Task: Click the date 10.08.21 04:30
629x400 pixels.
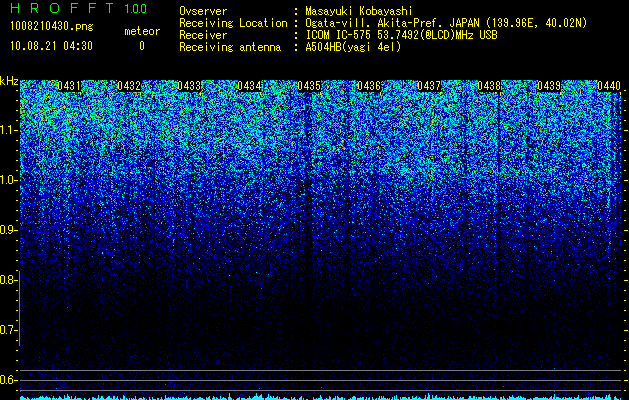Action: click(51, 46)
